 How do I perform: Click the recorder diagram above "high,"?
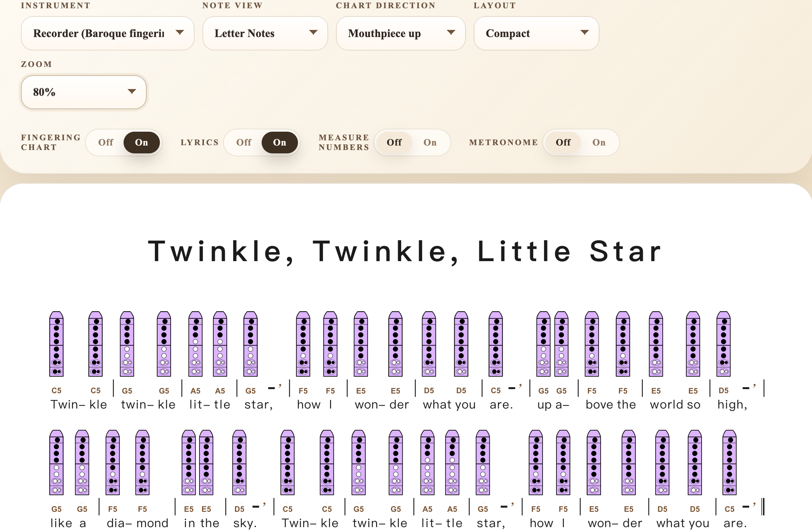tap(723, 344)
